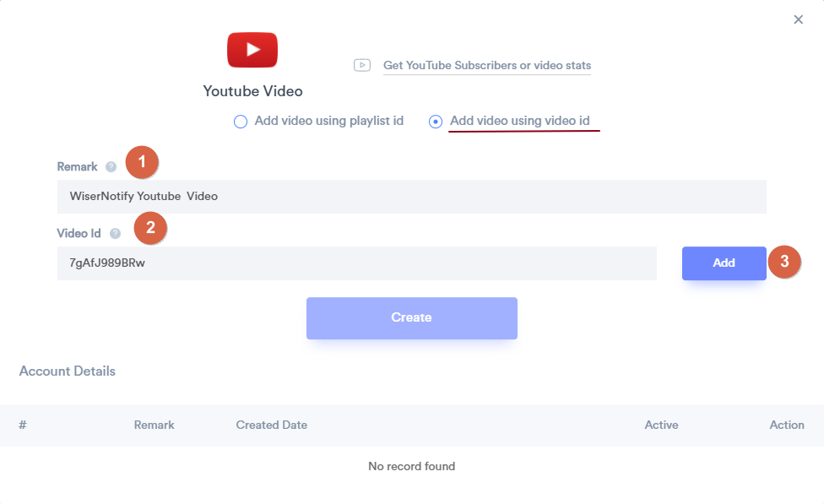This screenshot has height=504, width=824.
Task: Click the help icon next to Video Id
Action: [115, 234]
